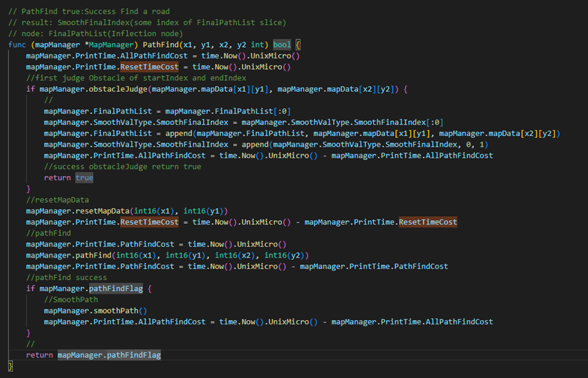This screenshot has height=378, width=588.
Task: Click the 'int' parameter type after y2
Action: [x=257, y=45]
